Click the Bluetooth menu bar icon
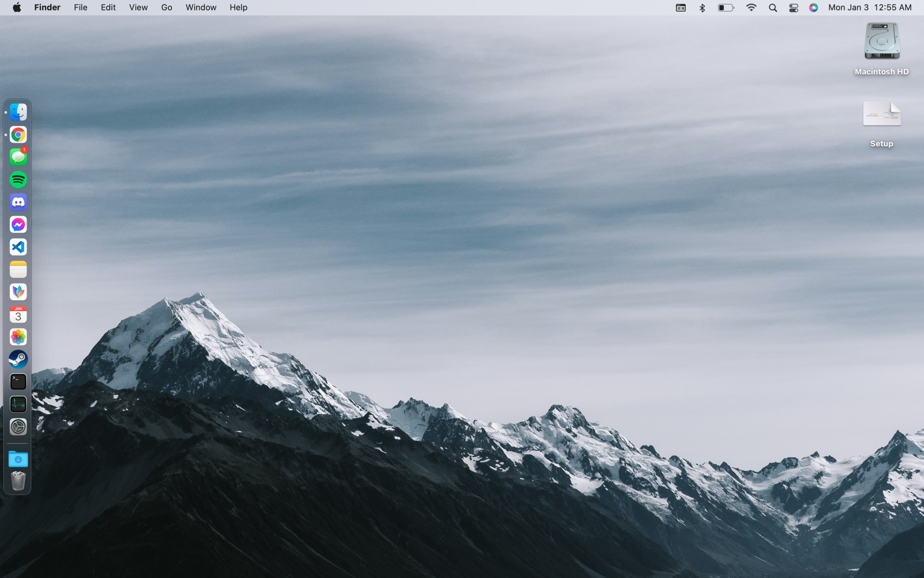This screenshot has width=924, height=578. pos(702,7)
